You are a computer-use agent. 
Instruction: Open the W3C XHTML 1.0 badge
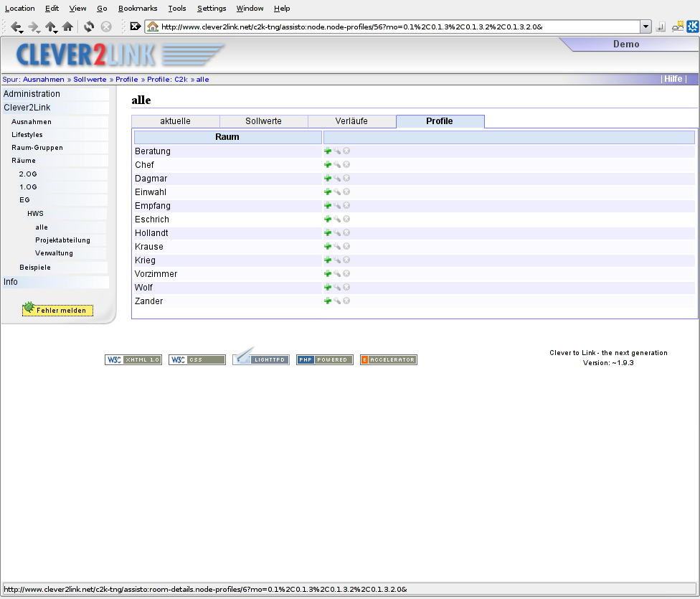pos(133,359)
